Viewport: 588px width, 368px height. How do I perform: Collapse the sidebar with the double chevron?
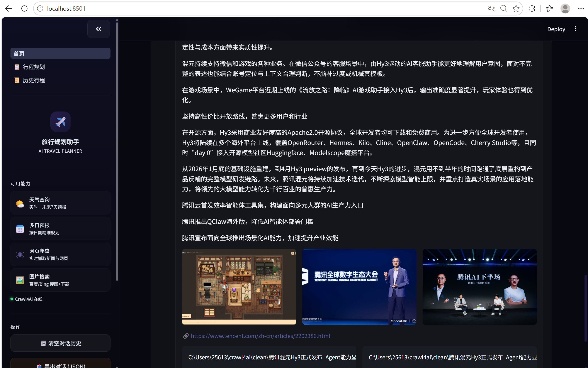click(x=99, y=29)
